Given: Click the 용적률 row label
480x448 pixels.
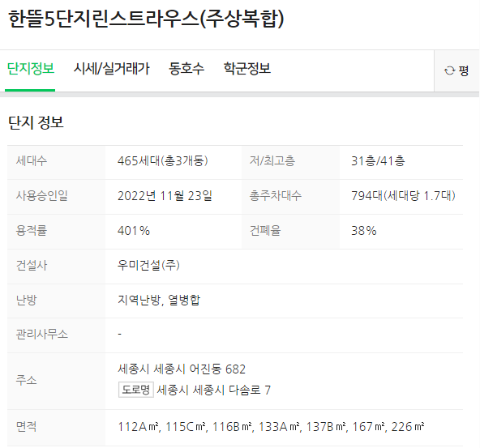Looking at the screenshot, I should click(x=32, y=231).
